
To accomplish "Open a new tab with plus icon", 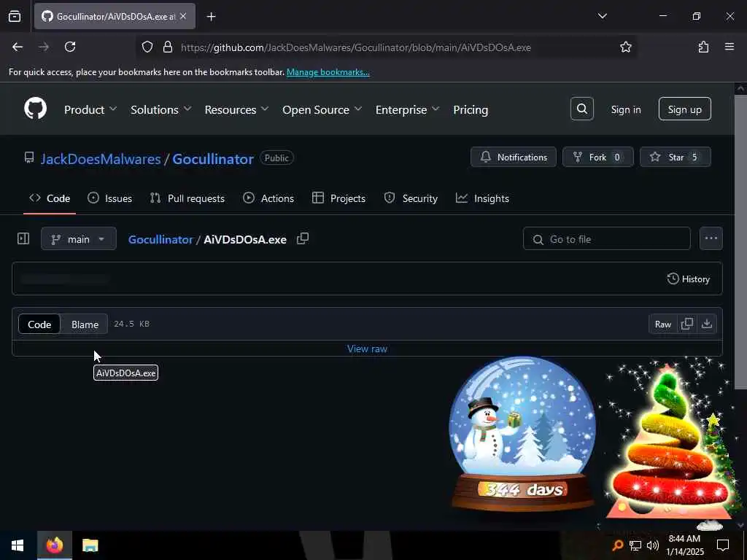I will (211, 17).
